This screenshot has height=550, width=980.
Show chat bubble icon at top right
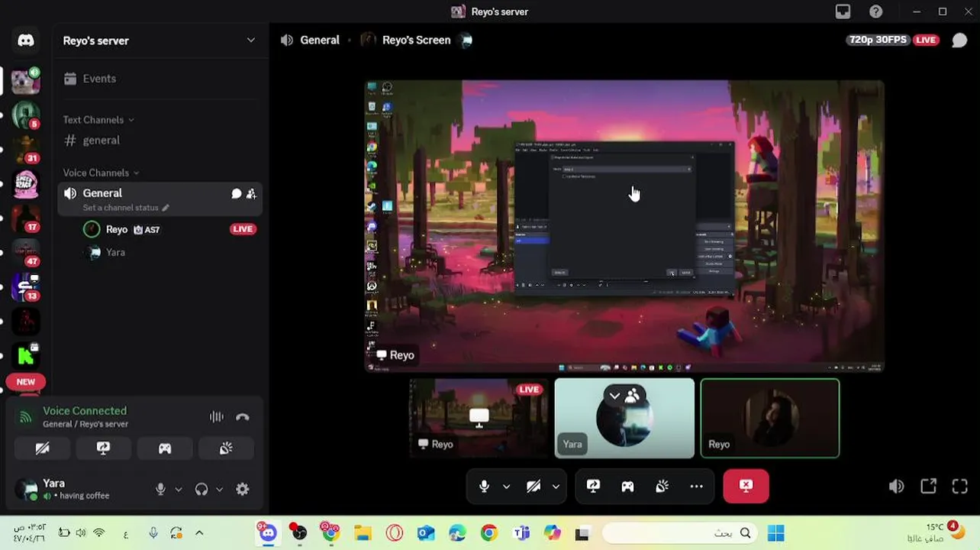[959, 40]
